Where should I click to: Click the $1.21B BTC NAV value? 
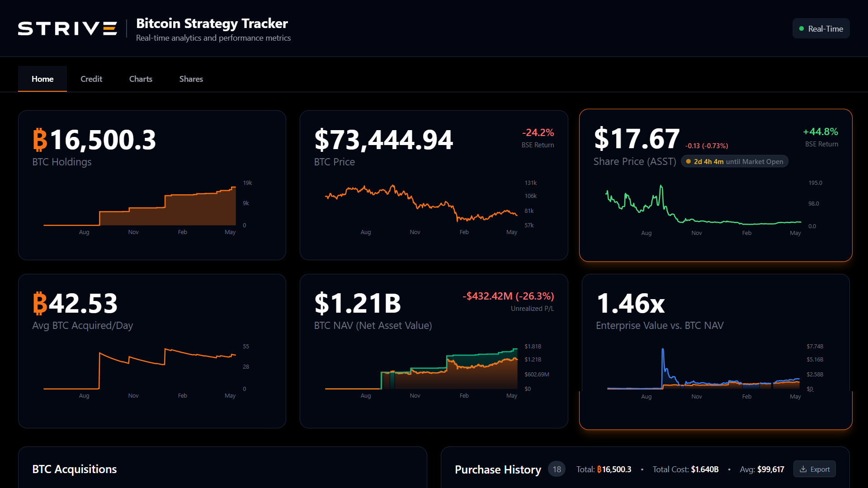pyautogui.click(x=358, y=303)
